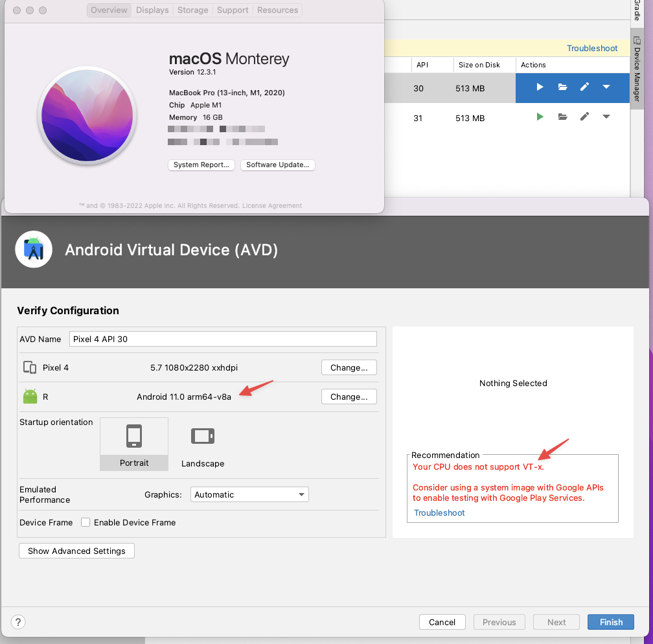Open the Device Manager side panel tab
The image size is (653, 644).
[x=637, y=69]
